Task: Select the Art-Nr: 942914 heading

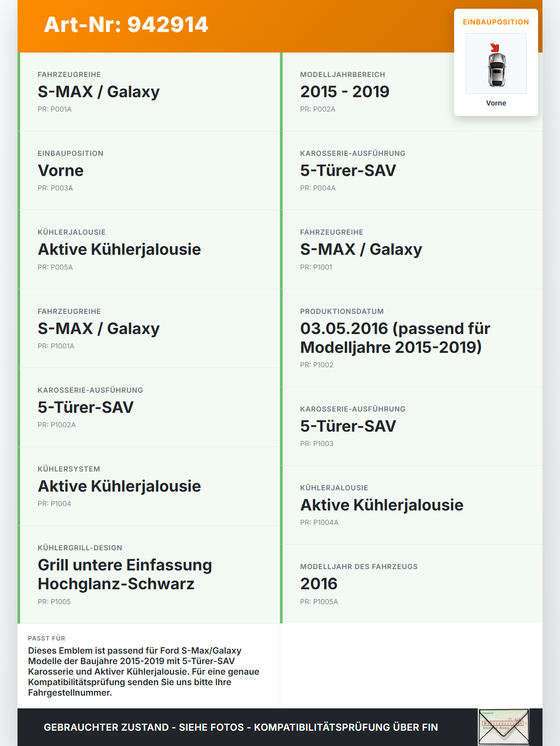Action: coord(126,25)
